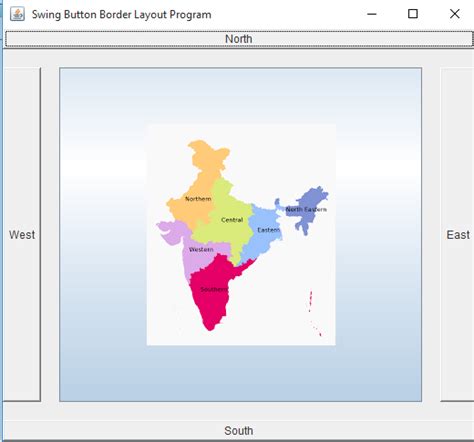Viewport: 474px width, 442px height.
Task: Click the center India map button
Action: point(241,235)
